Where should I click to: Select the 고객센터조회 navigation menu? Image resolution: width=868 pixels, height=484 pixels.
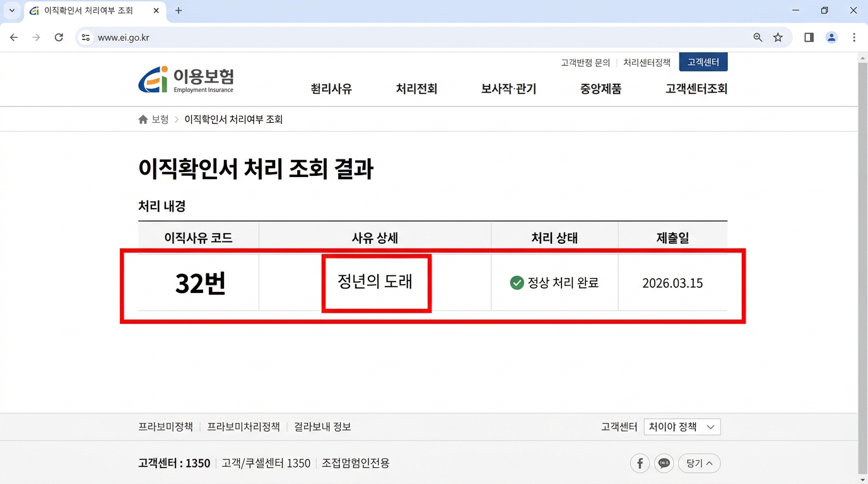click(696, 89)
